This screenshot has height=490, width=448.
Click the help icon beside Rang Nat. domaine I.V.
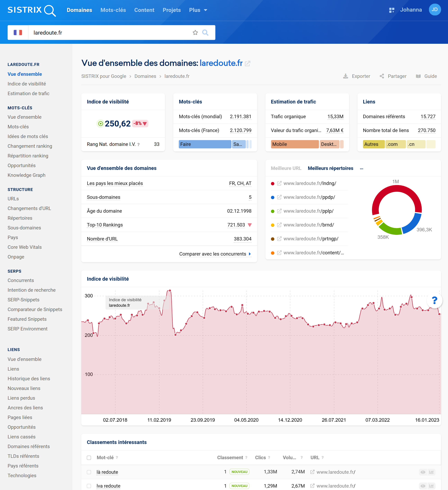[138, 144]
